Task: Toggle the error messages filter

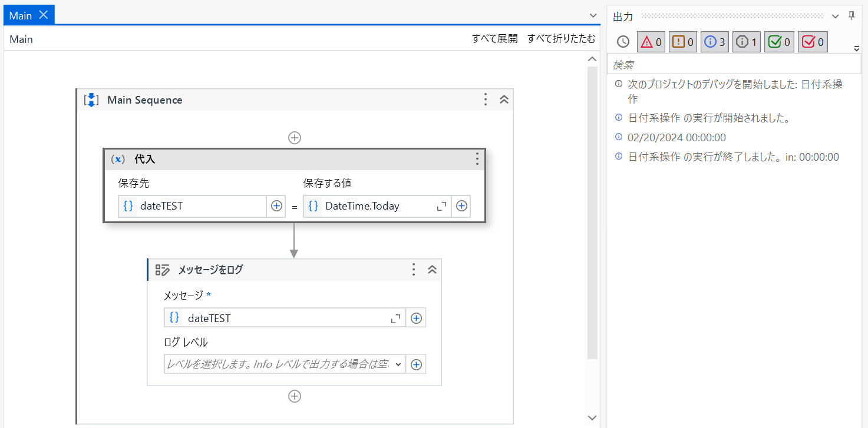Action: point(651,42)
